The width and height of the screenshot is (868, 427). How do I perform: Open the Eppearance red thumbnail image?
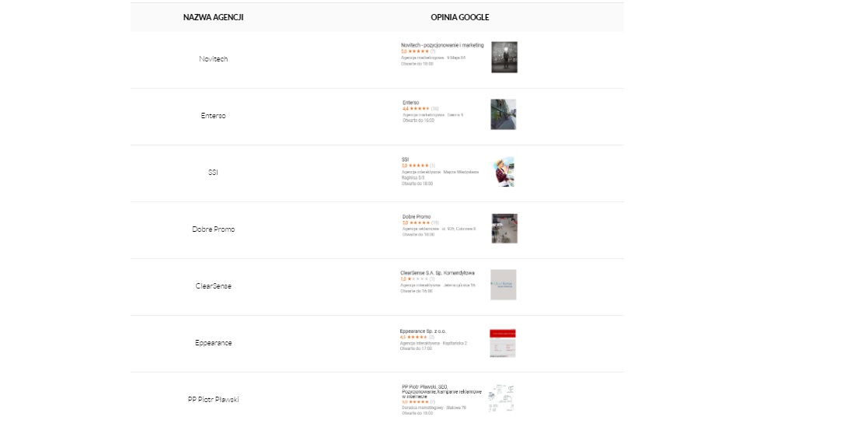point(503,343)
